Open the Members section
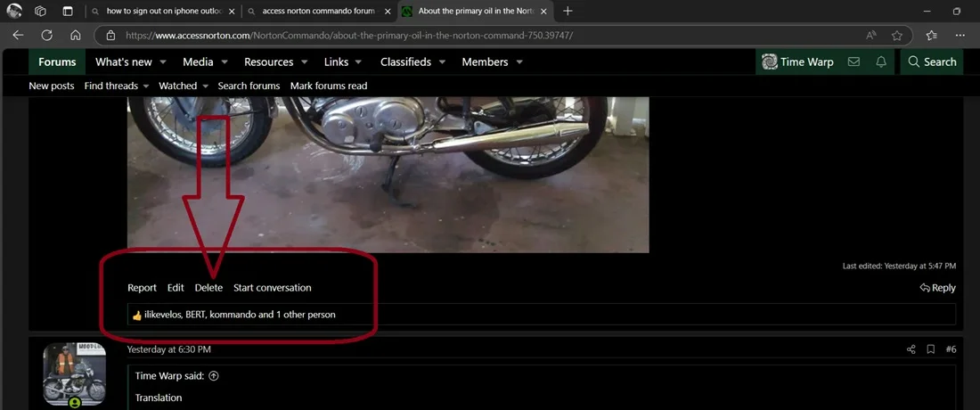This screenshot has width=980, height=410. (x=485, y=61)
